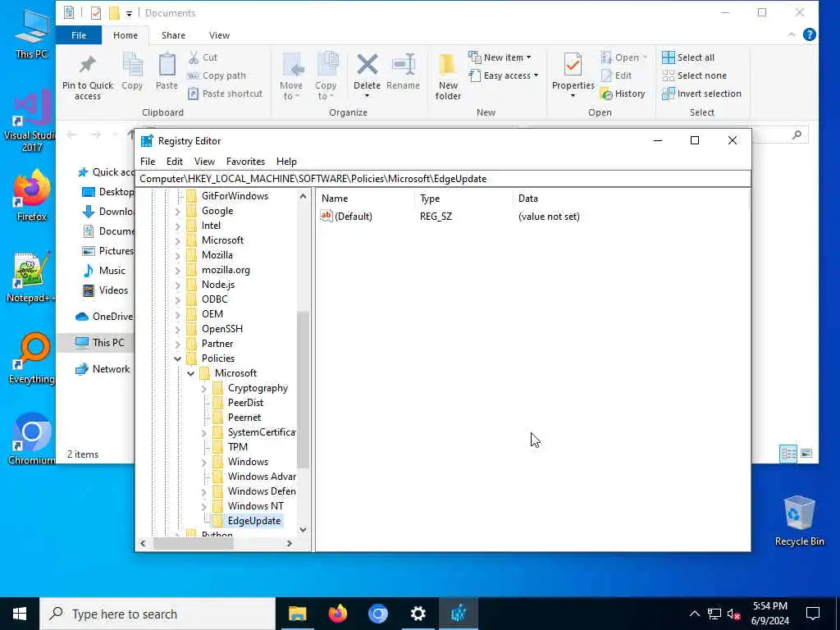Open Registry Editor File menu
The height and width of the screenshot is (630, 840).
(x=148, y=162)
